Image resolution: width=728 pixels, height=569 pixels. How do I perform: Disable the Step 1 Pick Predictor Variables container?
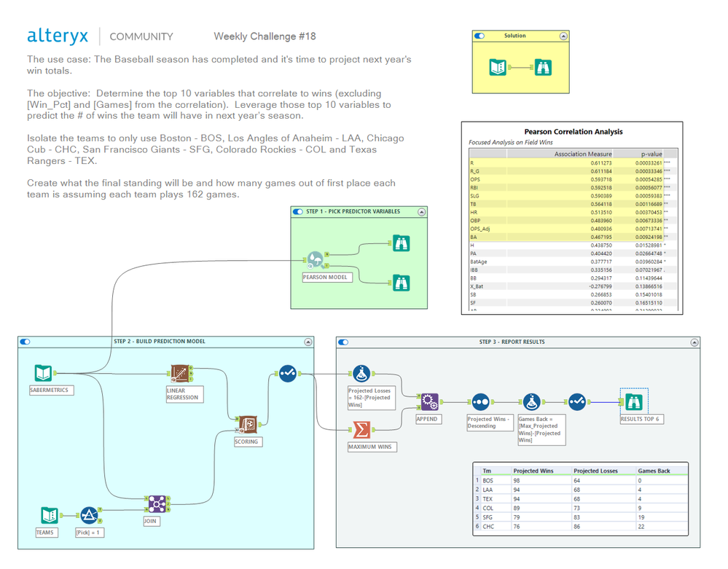click(x=298, y=211)
